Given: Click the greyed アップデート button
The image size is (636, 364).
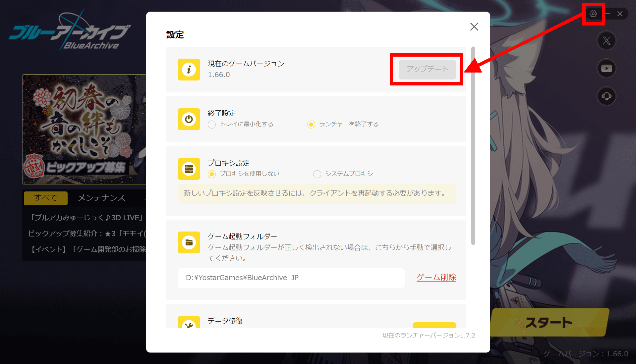Looking at the screenshot, I should [428, 69].
